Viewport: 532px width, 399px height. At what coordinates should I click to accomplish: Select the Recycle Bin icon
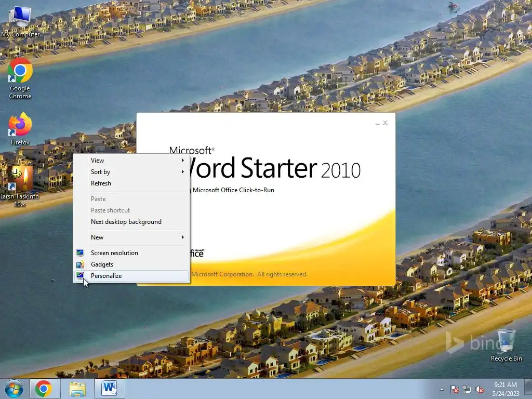(x=506, y=345)
